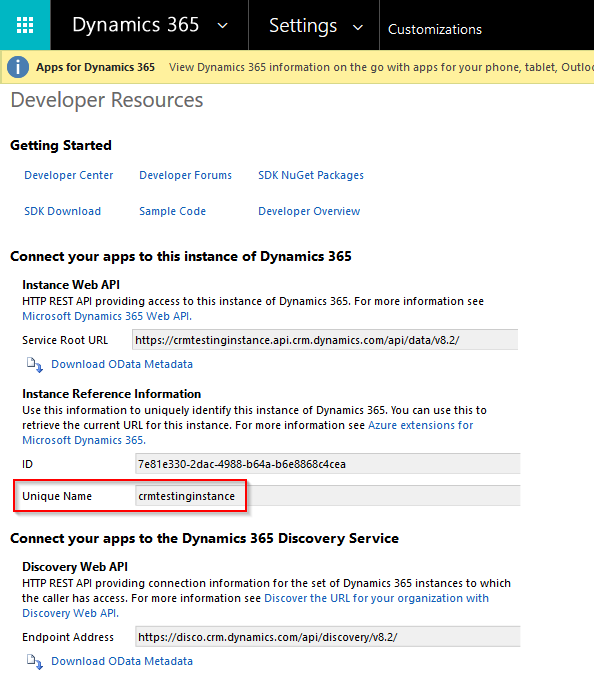The height and width of the screenshot is (684, 594).
Task: Open the Developer Overview link
Action: 309,211
